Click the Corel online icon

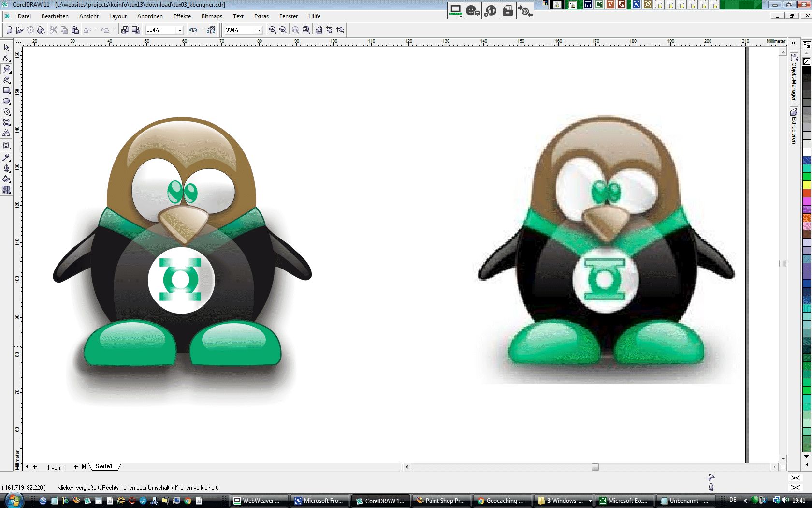(211, 30)
